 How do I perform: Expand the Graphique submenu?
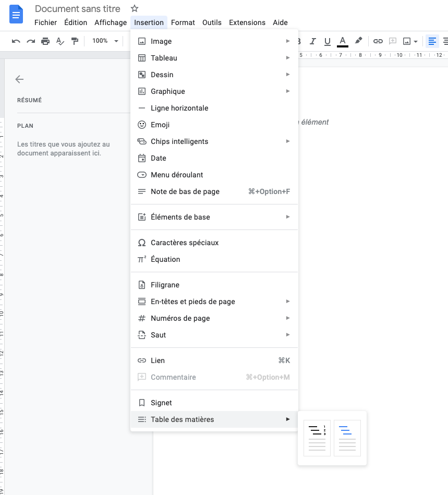(x=214, y=91)
